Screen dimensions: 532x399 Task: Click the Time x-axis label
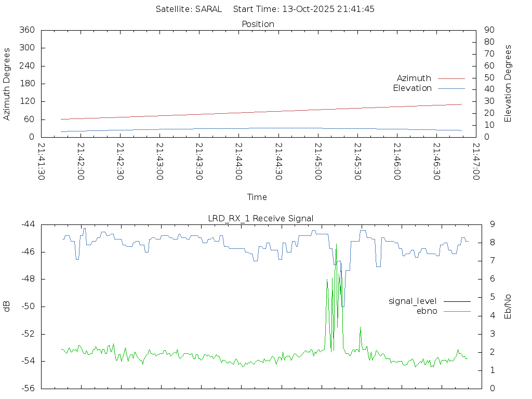257,197
